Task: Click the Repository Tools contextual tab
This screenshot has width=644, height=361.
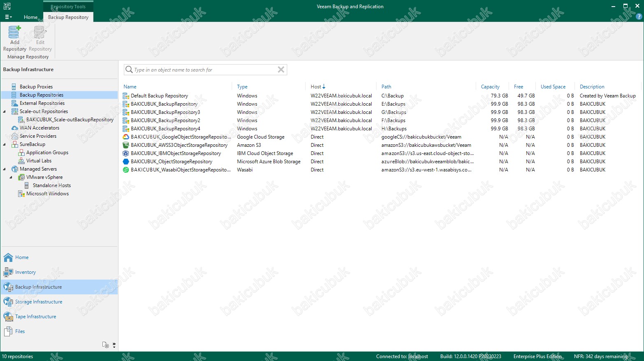Action: pos(68,7)
